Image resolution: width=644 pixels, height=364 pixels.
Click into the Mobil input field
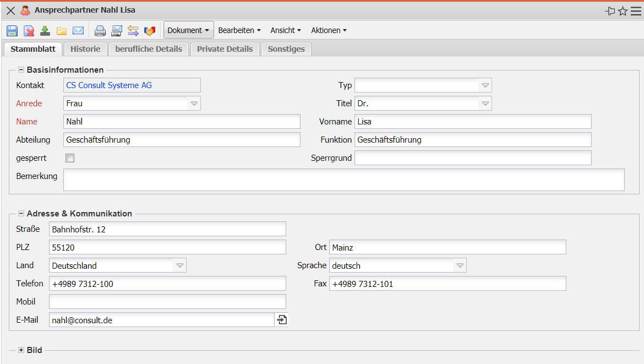pyautogui.click(x=167, y=302)
